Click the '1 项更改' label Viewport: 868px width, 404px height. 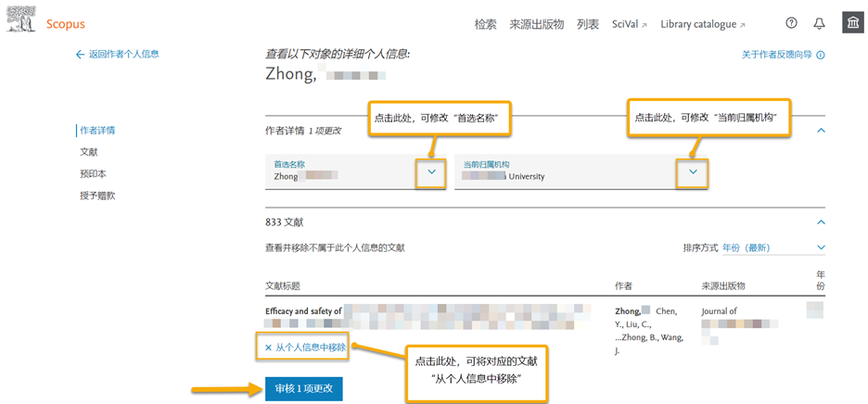click(x=325, y=132)
